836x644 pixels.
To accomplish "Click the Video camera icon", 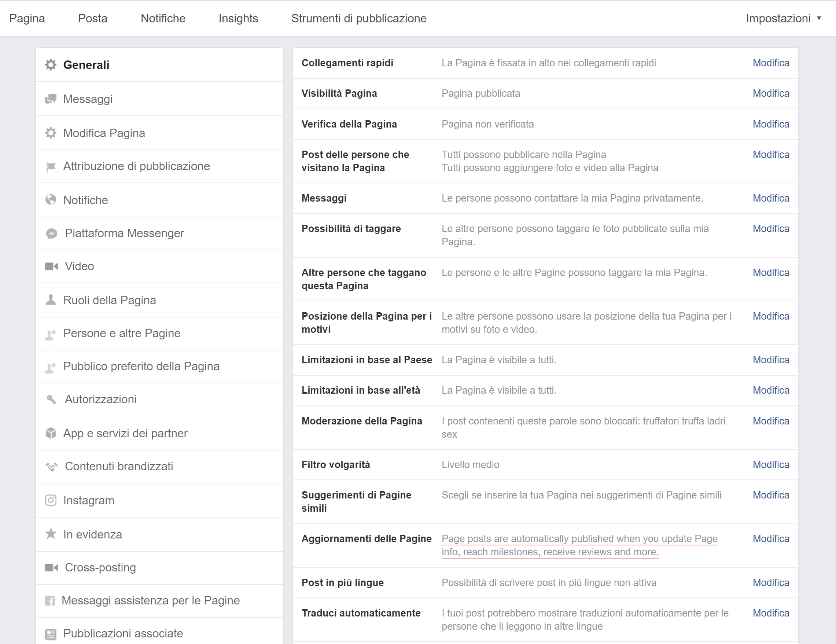I will (51, 266).
